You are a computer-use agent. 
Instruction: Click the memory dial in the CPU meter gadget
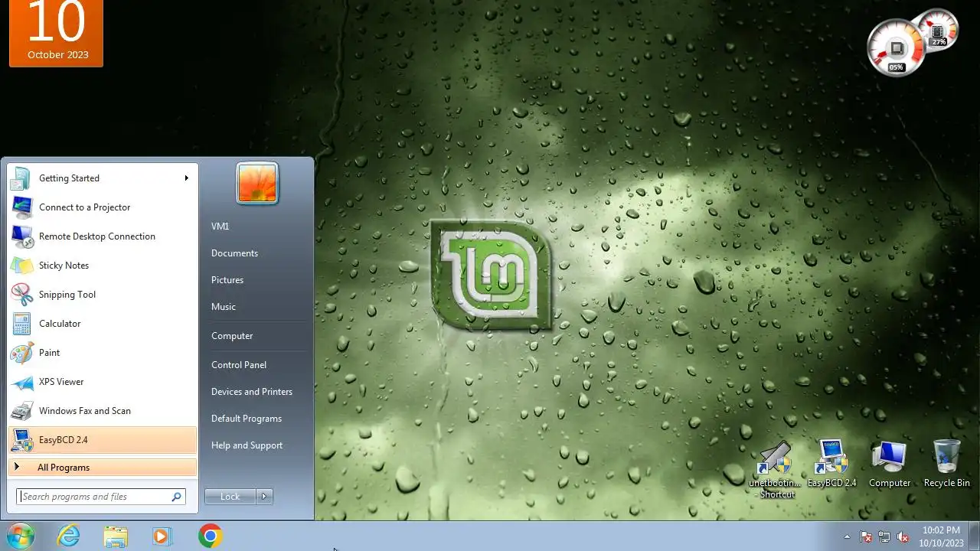pos(938,31)
